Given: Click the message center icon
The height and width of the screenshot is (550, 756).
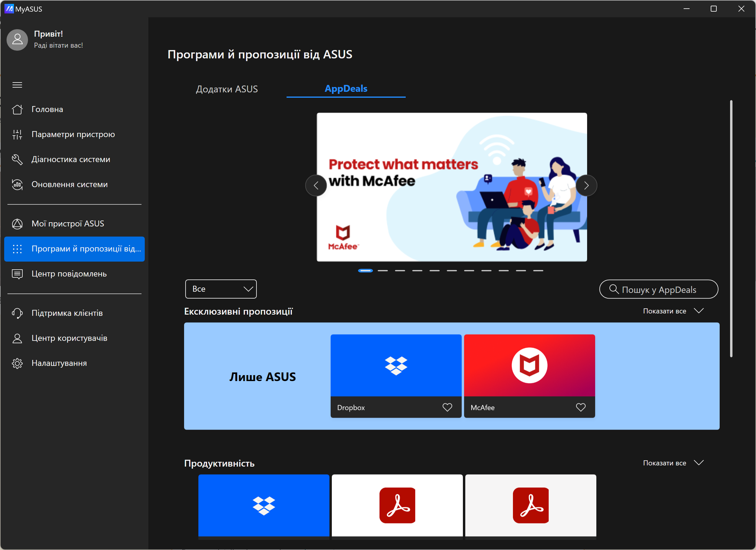Looking at the screenshot, I should coord(17,274).
